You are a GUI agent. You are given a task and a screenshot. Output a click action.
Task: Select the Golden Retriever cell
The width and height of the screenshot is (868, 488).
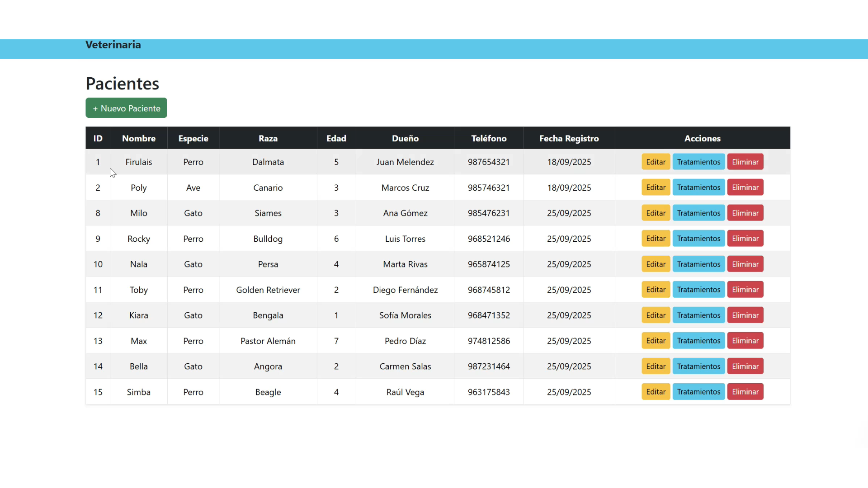(268, 290)
